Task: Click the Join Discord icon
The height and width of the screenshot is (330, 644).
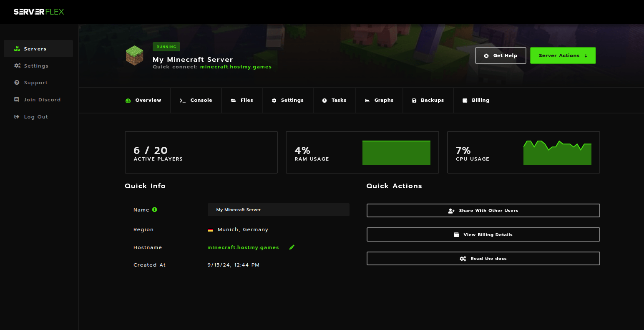Action: pyautogui.click(x=17, y=100)
